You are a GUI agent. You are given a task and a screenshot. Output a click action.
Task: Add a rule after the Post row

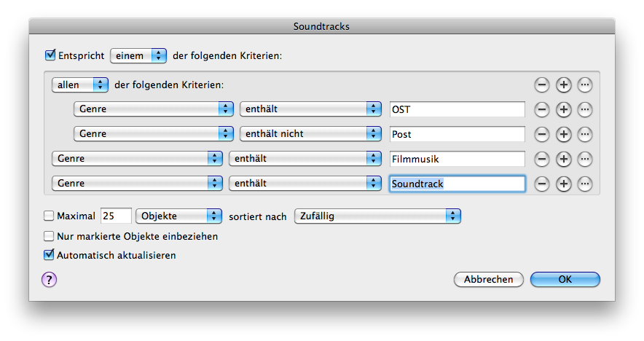click(x=563, y=135)
